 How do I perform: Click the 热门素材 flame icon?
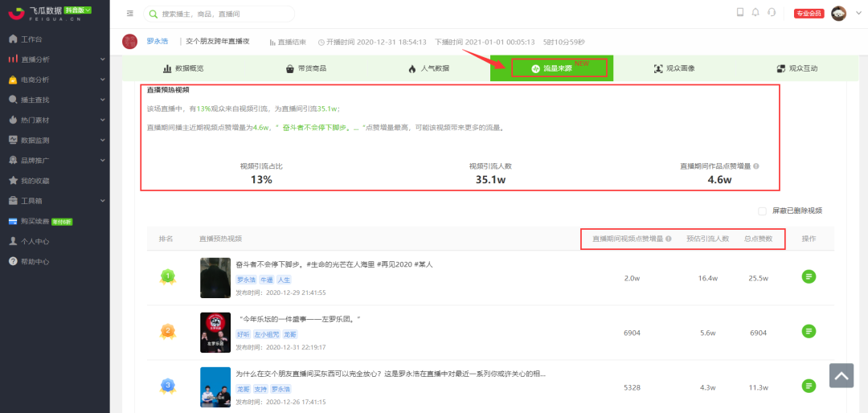(x=13, y=121)
